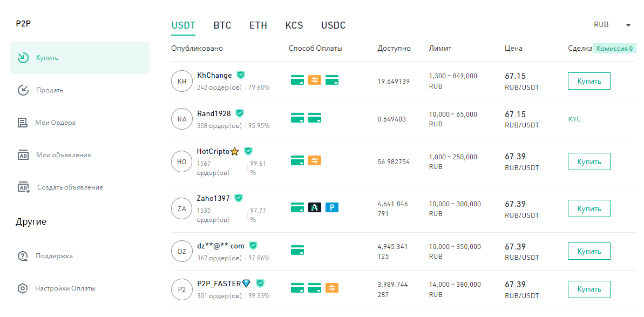
Task: Click the Sell (Продать) sidebar icon
Action: point(23,90)
